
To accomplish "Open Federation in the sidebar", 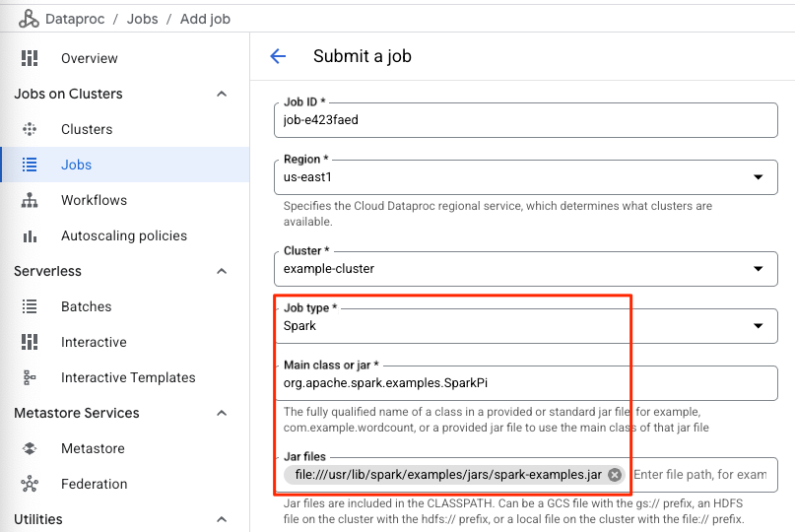I will 94,484.
